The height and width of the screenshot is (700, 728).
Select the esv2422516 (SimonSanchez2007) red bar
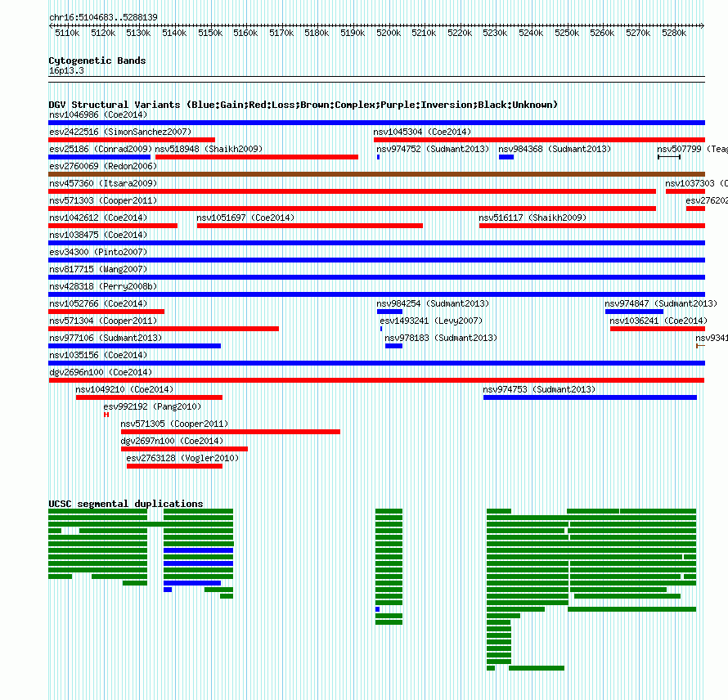132,140
